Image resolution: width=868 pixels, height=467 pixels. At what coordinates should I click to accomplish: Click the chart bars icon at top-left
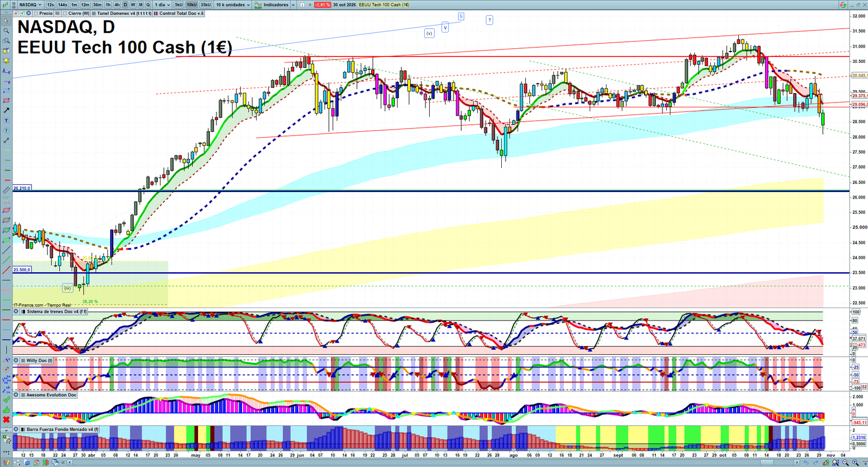tap(6, 5)
